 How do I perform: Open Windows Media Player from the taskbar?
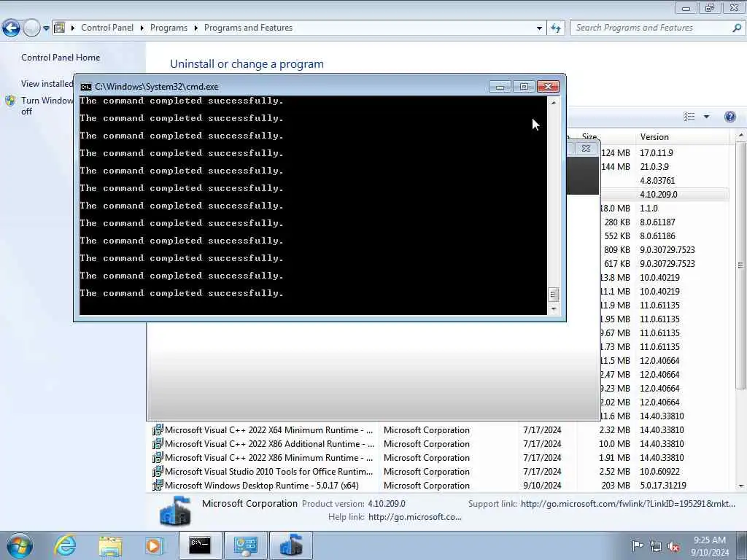(x=153, y=545)
